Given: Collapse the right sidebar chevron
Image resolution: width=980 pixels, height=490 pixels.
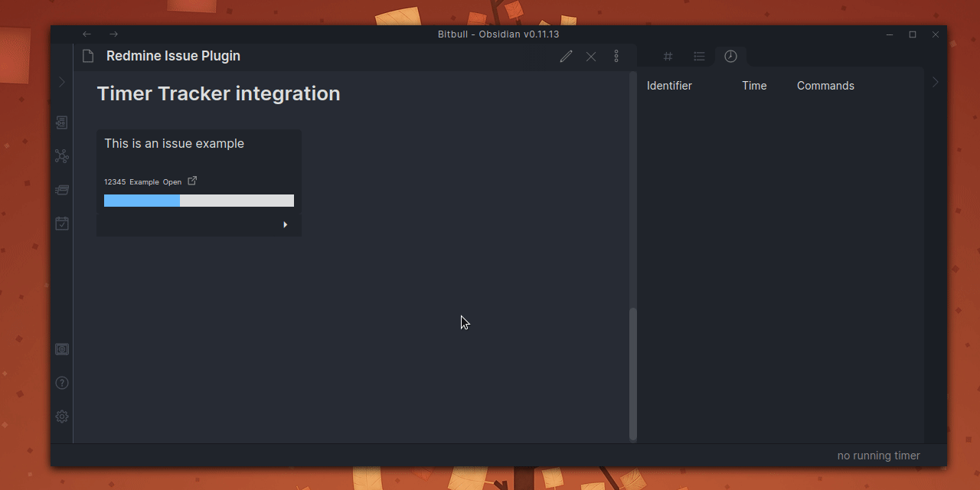Looking at the screenshot, I should pyautogui.click(x=935, y=82).
